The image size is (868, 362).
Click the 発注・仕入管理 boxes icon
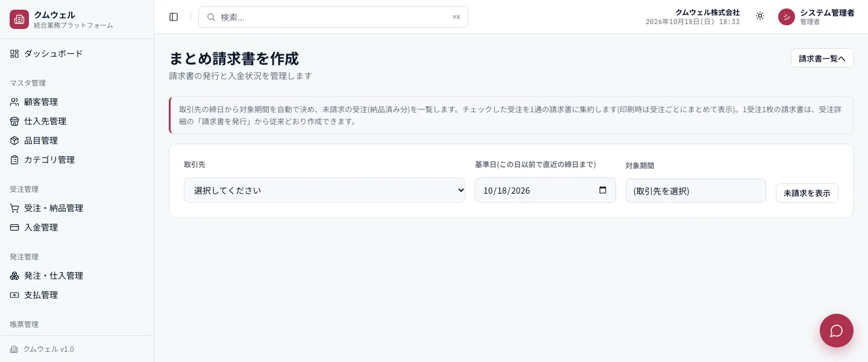(14, 276)
